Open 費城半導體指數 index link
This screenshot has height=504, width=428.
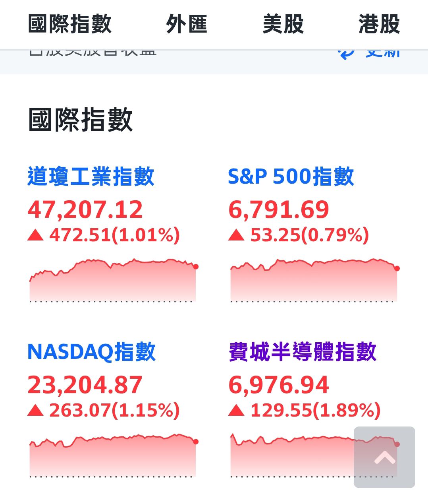click(303, 352)
